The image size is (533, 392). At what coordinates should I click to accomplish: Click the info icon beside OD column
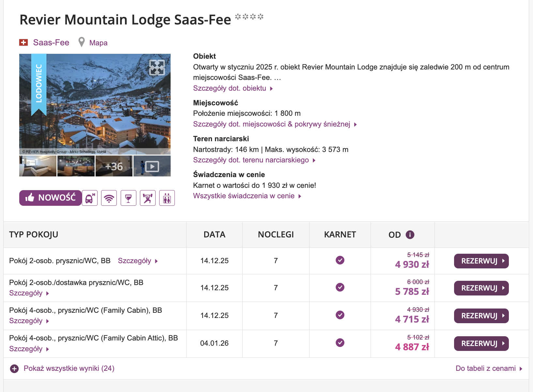tap(410, 235)
